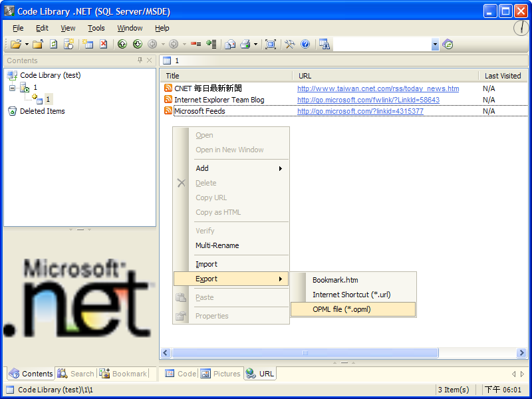Open the dropdown arrow beside the open folder icon

(x=27, y=44)
